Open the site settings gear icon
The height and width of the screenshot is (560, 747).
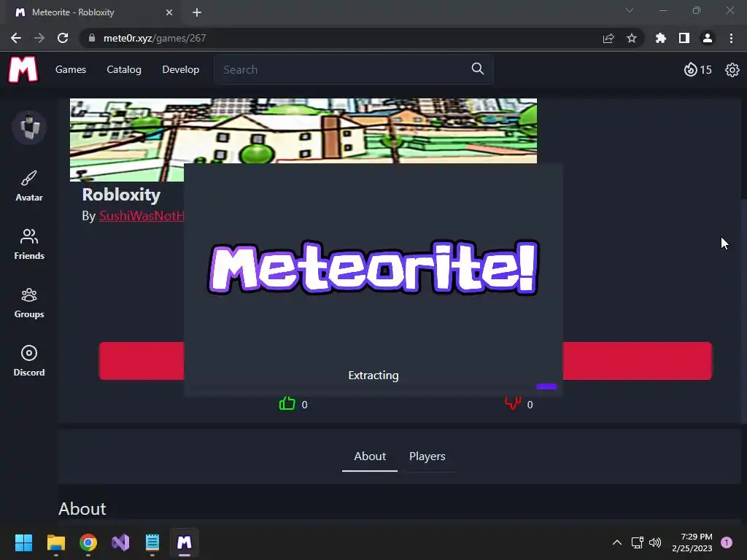732,70
